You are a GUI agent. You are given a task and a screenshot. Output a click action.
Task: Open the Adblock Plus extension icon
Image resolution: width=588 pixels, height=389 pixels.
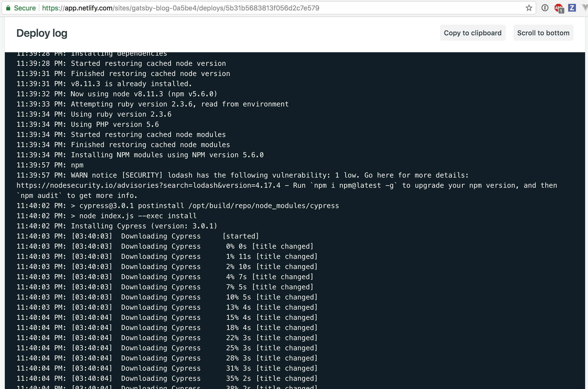[x=559, y=8]
